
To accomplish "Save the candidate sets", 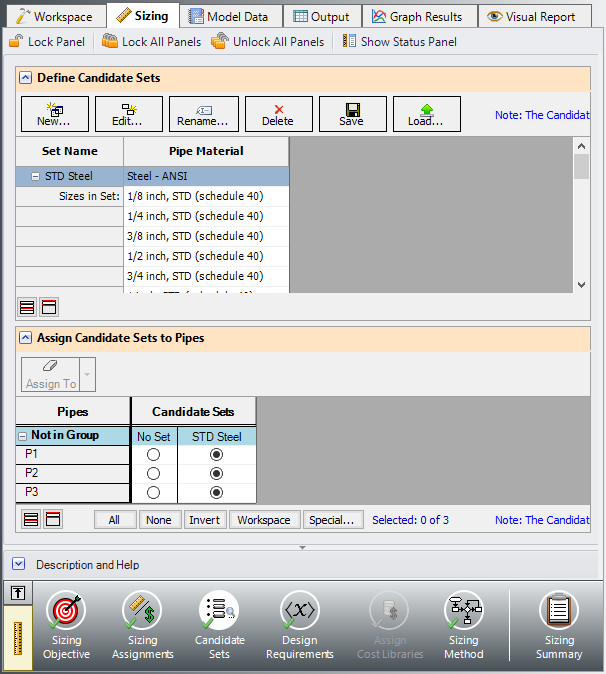I will click(352, 114).
